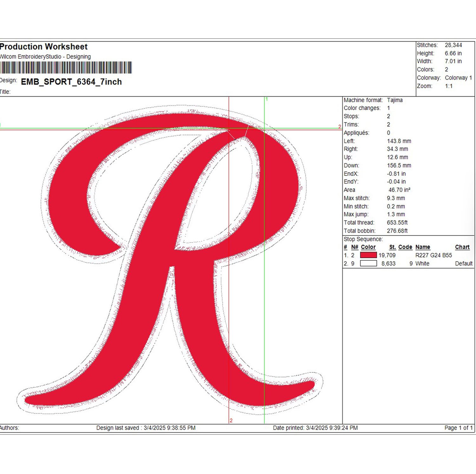Viewport: 476px width, 474px height.
Task: Click the "Appliqués:" label
Action: (356, 133)
